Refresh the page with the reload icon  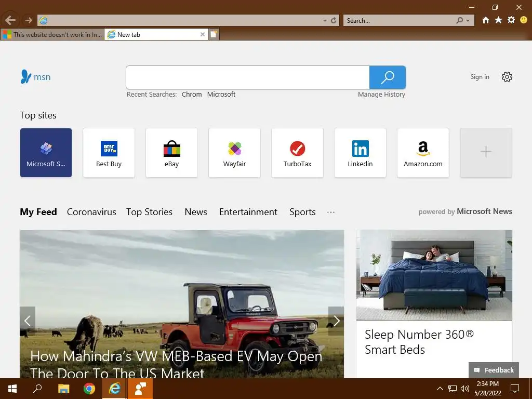pos(334,21)
